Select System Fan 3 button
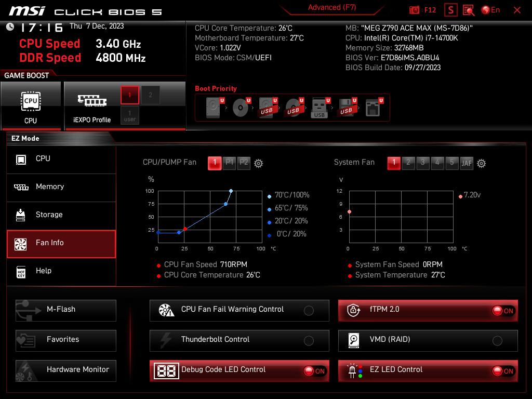 (x=423, y=163)
